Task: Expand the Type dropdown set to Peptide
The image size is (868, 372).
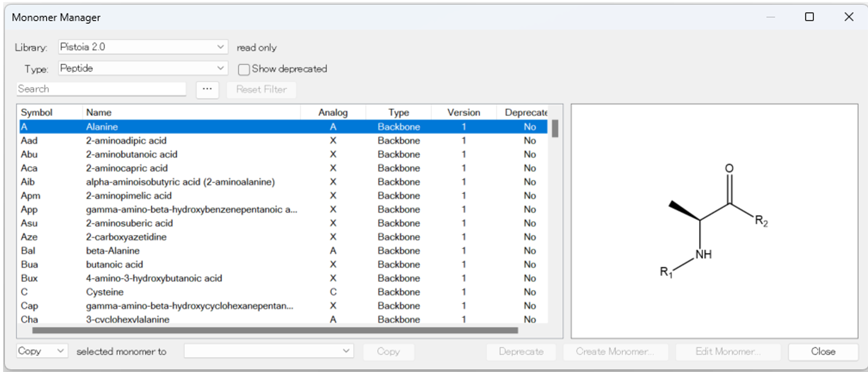Action: pos(143,68)
